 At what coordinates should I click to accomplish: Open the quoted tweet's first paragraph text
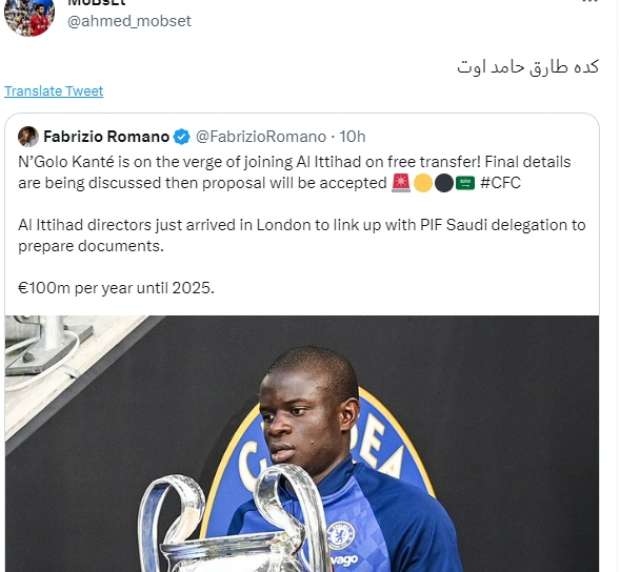[x=295, y=173]
